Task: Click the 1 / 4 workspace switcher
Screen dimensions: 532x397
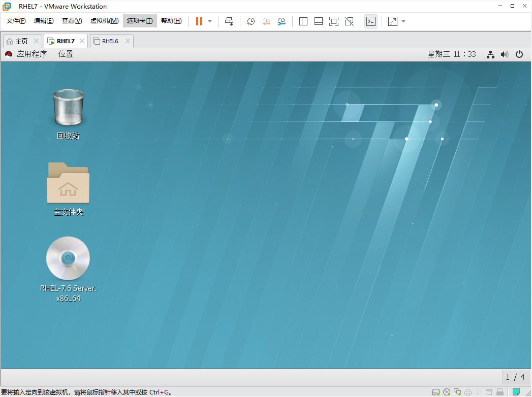Action: 515,377
